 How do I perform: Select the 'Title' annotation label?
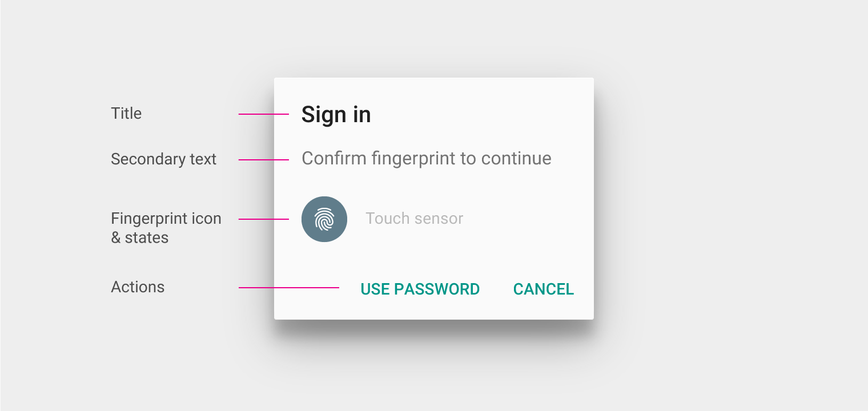click(126, 114)
